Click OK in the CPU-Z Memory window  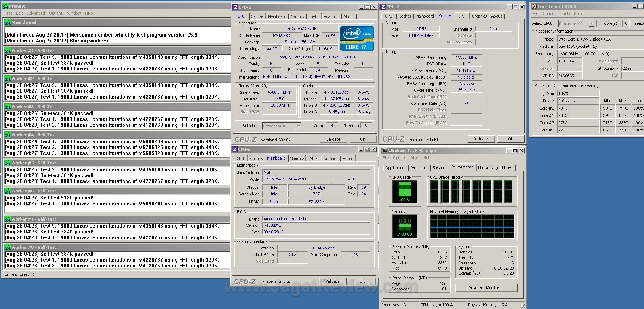point(510,139)
